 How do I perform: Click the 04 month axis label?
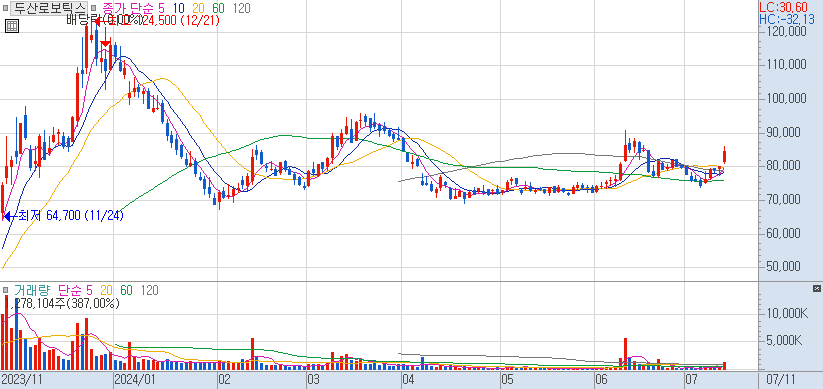409,380
